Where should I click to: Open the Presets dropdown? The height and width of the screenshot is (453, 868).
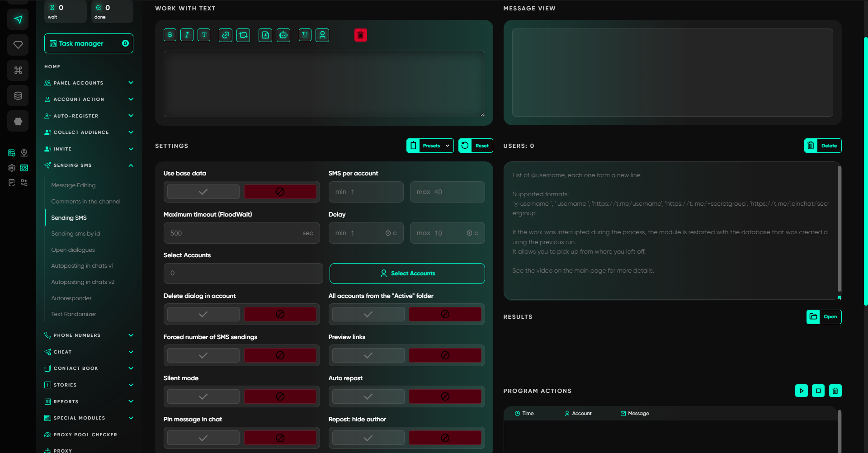[x=430, y=146]
